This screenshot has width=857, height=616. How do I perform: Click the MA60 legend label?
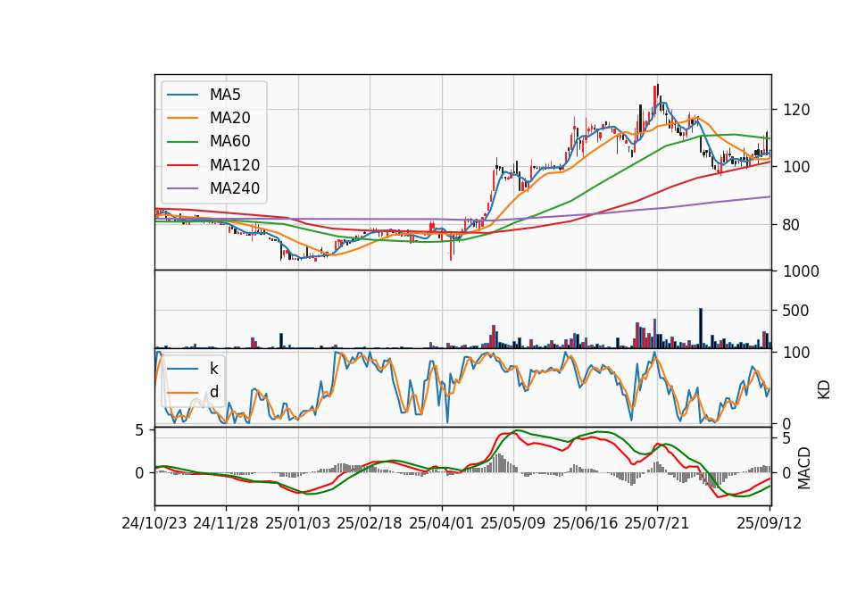tap(229, 142)
